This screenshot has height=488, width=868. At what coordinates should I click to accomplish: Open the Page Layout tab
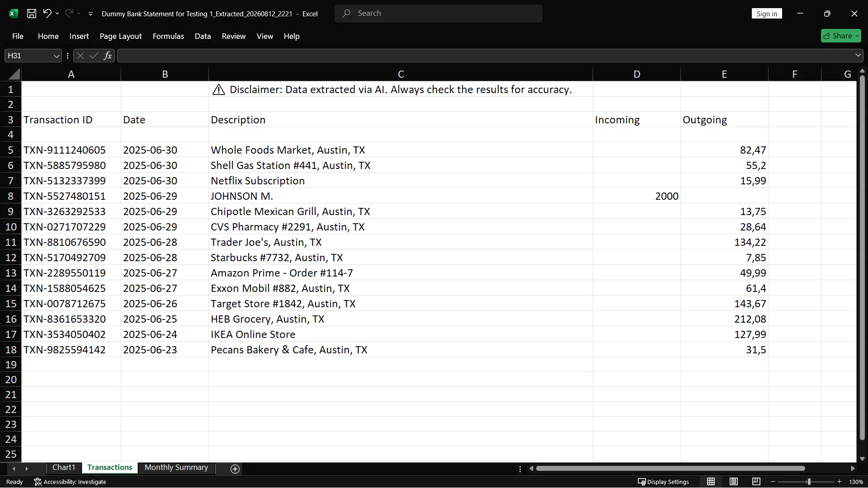coord(121,36)
